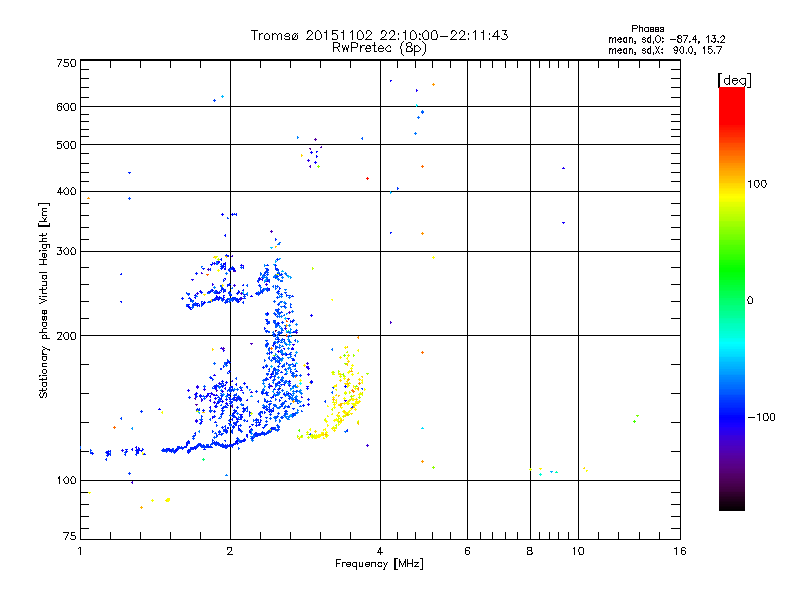Click the '[deg]' colorbar unit label
This screenshot has height=600, width=800.
click(x=735, y=80)
